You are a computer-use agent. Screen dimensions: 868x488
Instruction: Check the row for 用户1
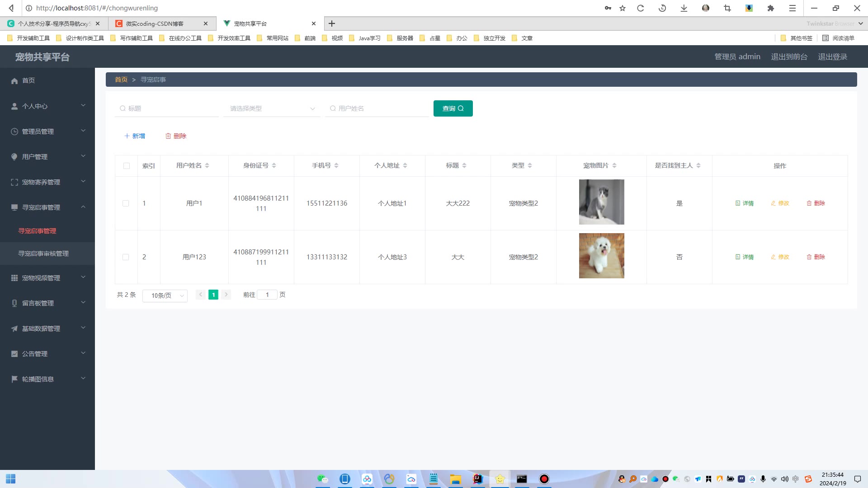click(126, 203)
